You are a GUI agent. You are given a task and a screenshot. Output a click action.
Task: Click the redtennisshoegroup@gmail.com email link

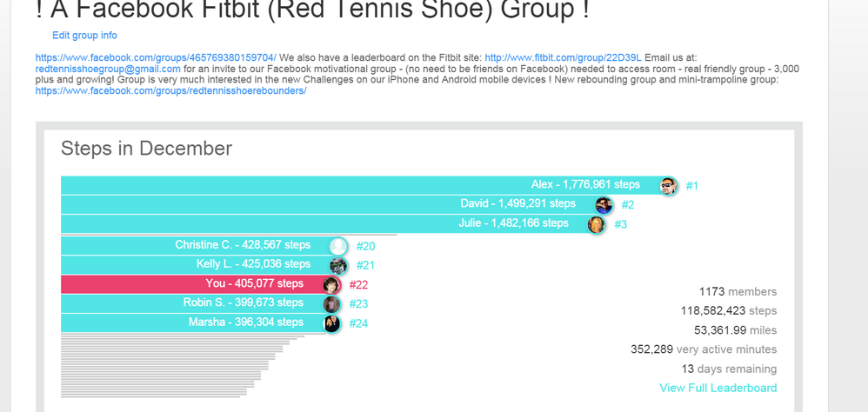(108, 70)
